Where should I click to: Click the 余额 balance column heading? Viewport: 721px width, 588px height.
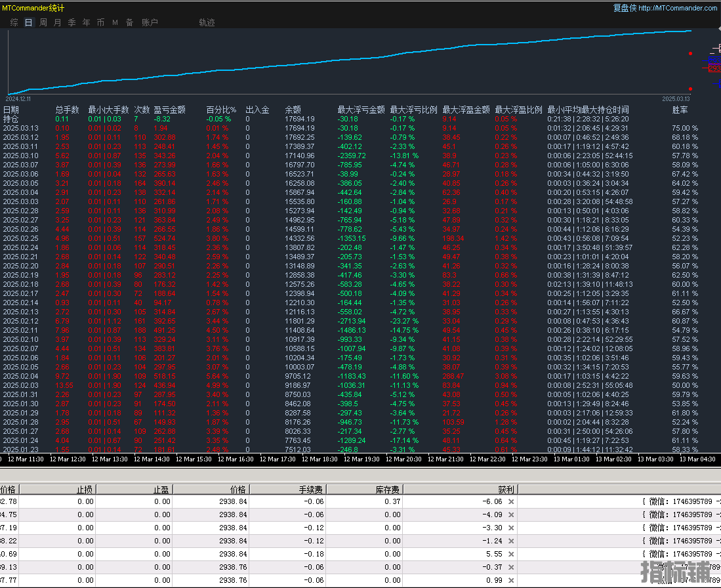(x=293, y=110)
